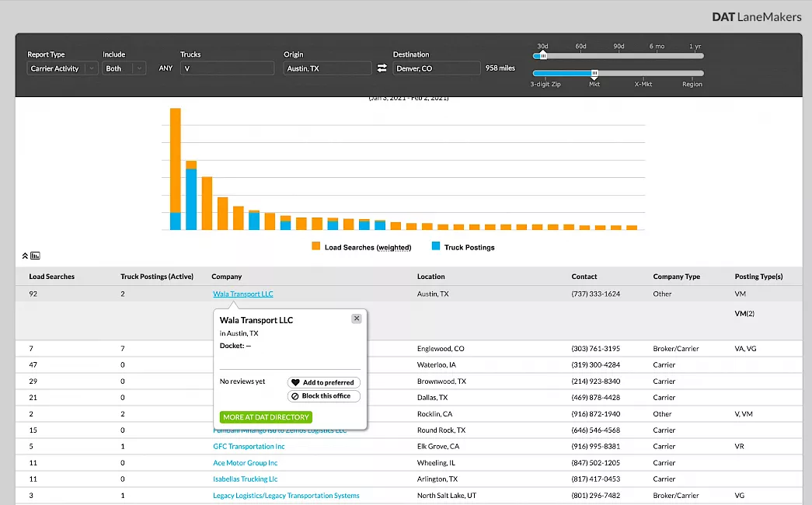Select the 1 yr time range label
Image resolution: width=812 pixels, height=505 pixels.
pos(695,46)
